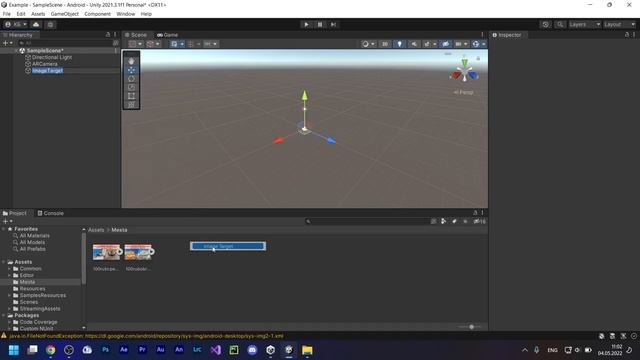Open the Help menu

146,14
